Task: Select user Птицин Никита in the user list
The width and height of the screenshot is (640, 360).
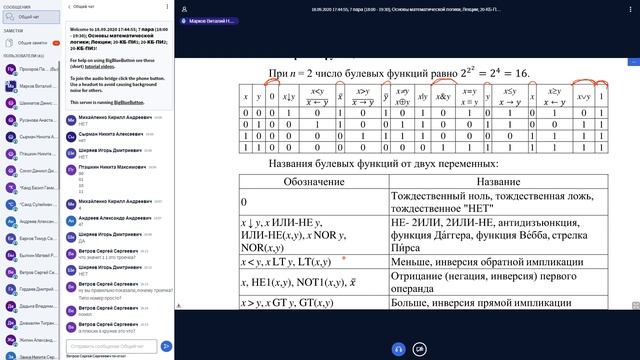Action: [x=31, y=154]
